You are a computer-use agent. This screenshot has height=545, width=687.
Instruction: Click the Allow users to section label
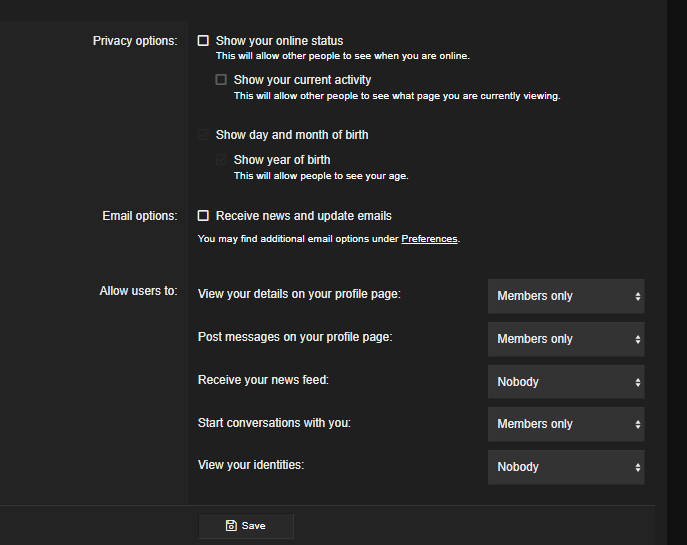click(138, 291)
